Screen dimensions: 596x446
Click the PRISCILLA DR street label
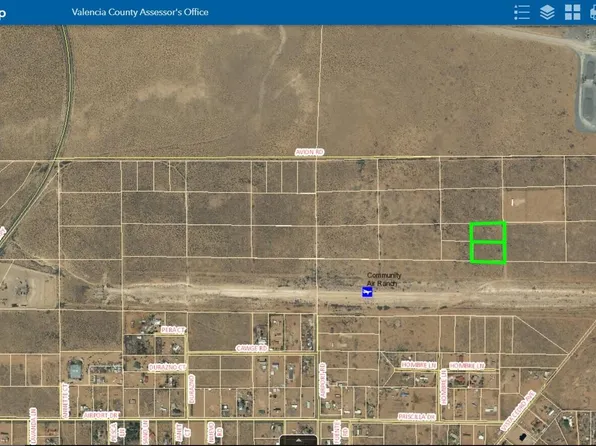coord(416,417)
